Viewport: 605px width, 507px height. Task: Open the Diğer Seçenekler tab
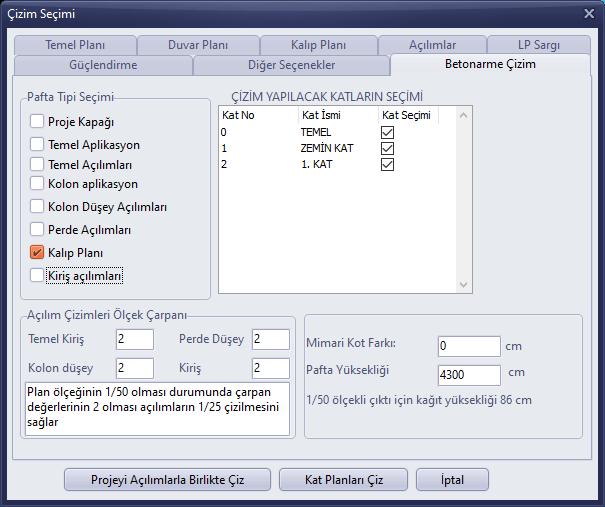pyautogui.click(x=291, y=65)
